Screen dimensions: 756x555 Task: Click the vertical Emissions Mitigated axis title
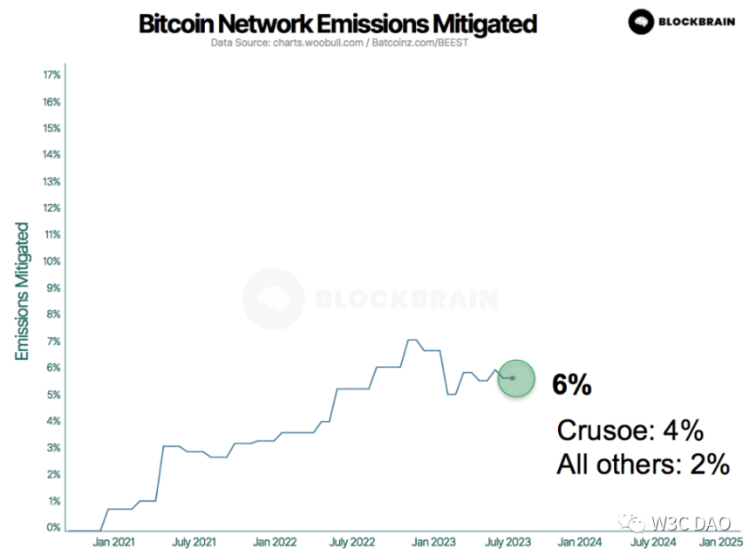tap(24, 292)
